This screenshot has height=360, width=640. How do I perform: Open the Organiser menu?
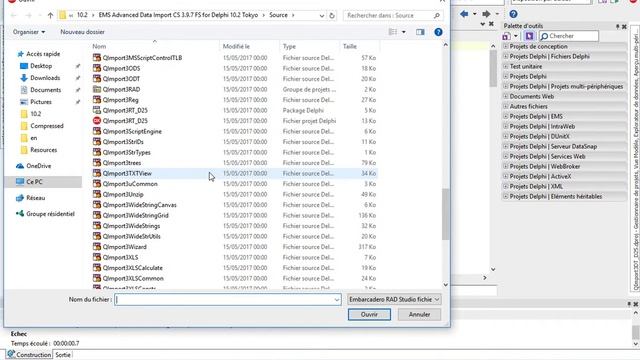pos(29,32)
